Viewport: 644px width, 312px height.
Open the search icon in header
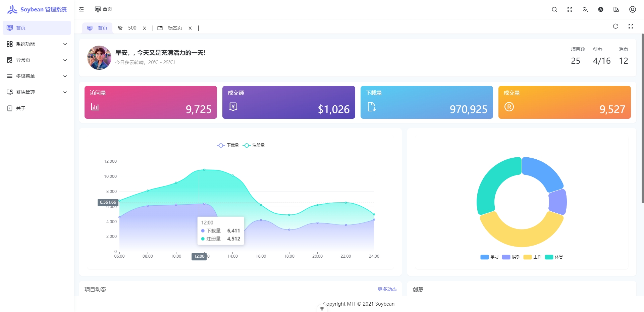554,9
